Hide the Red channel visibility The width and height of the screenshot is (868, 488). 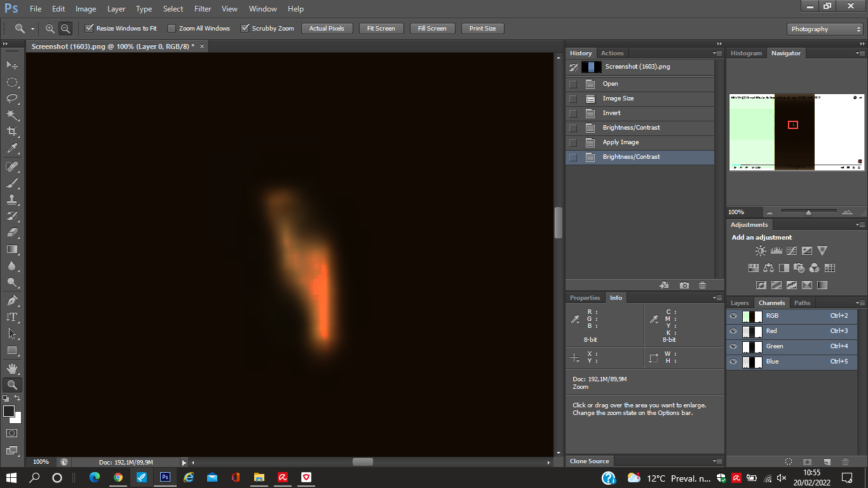click(x=733, y=331)
